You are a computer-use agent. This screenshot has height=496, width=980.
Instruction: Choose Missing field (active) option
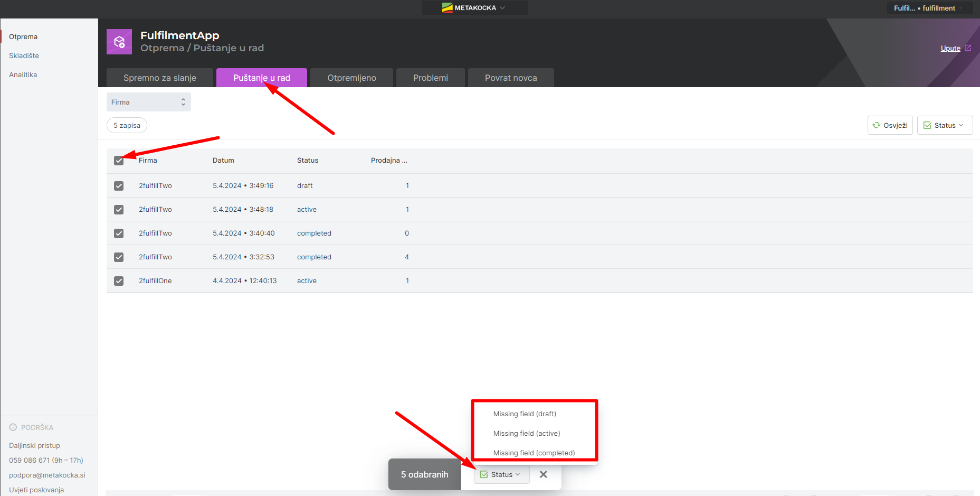pos(527,434)
